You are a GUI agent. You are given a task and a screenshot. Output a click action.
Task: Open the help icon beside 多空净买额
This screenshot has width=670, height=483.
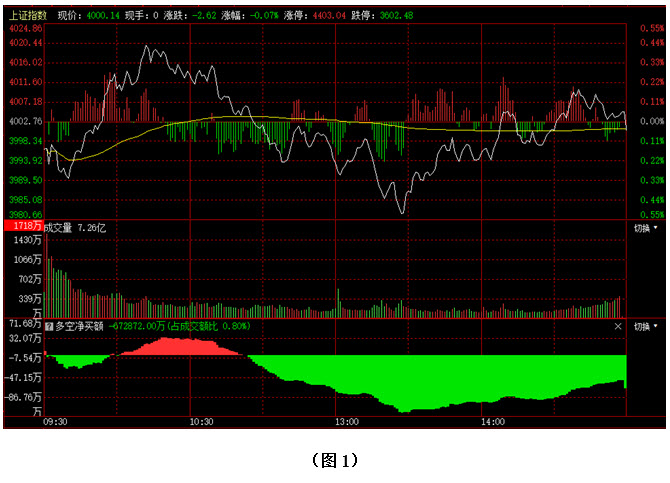[48, 326]
